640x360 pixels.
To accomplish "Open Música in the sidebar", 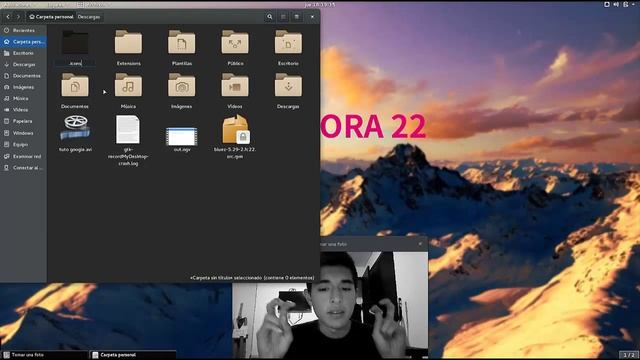I will [23, 98].
